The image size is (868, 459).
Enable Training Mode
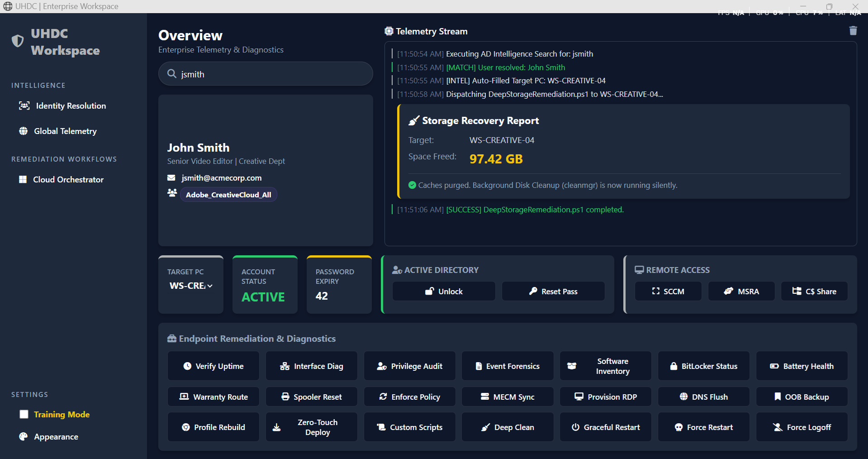24,414
